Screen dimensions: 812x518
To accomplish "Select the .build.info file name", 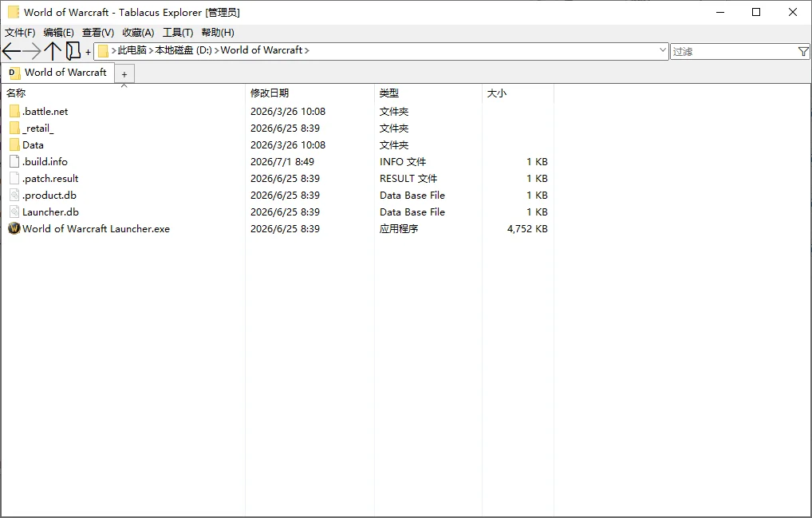I will (45, 161).
